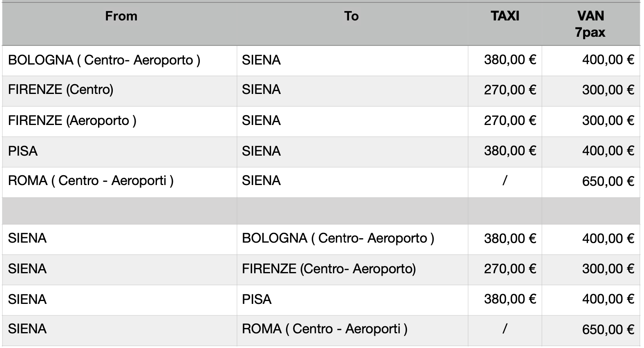Click the ROMA destination cell in To column
Image resolution: width=644 pixels, height=348 pixels.
(324, 329)
